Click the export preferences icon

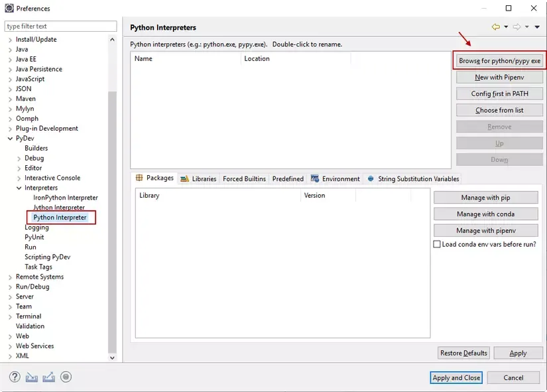48,377
